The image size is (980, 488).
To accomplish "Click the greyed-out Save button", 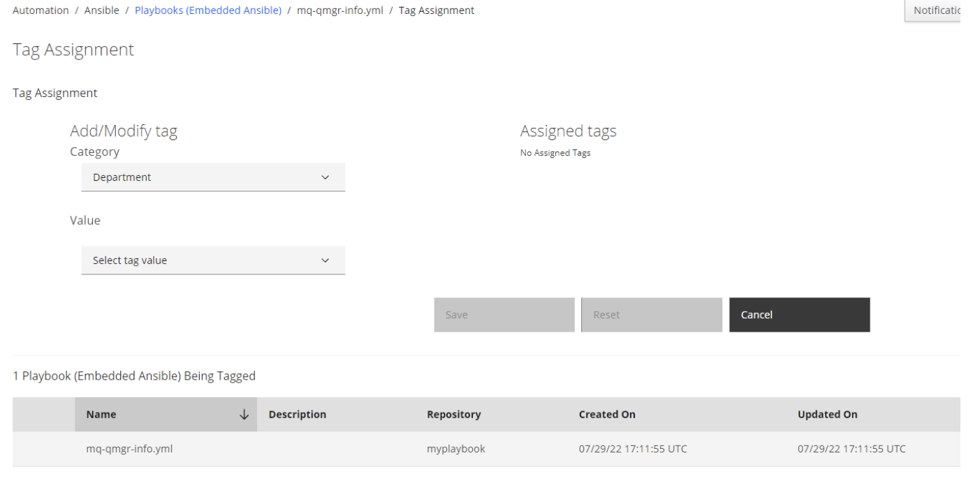I will (x=504, y=315).
